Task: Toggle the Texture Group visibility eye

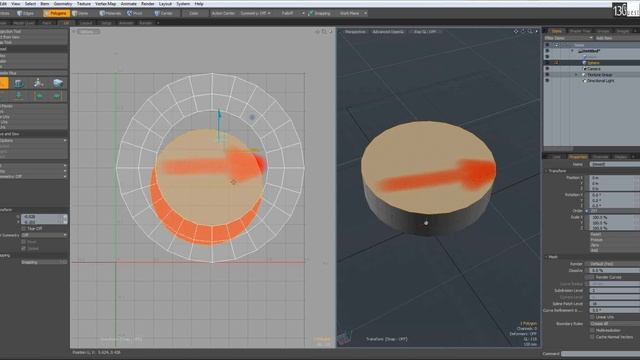Action: pos(547,75)
